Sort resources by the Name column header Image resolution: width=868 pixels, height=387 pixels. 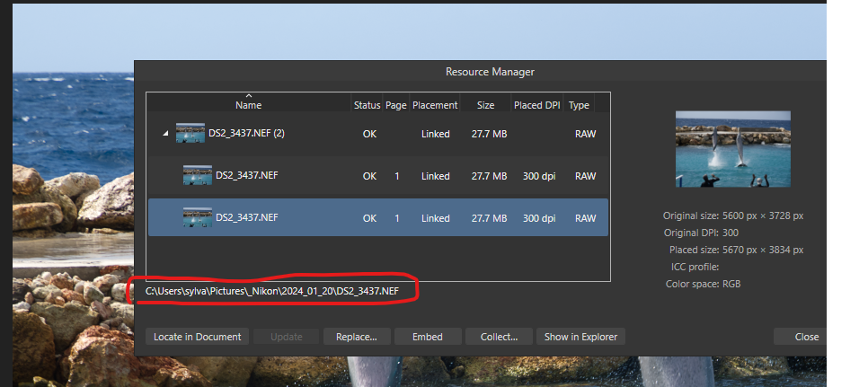[x=248, y=105]
